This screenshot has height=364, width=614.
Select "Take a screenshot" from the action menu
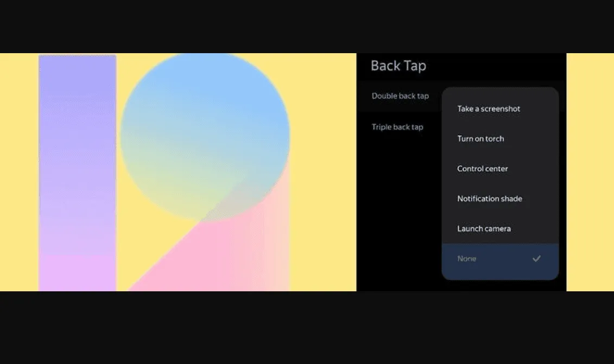point(488,108)
